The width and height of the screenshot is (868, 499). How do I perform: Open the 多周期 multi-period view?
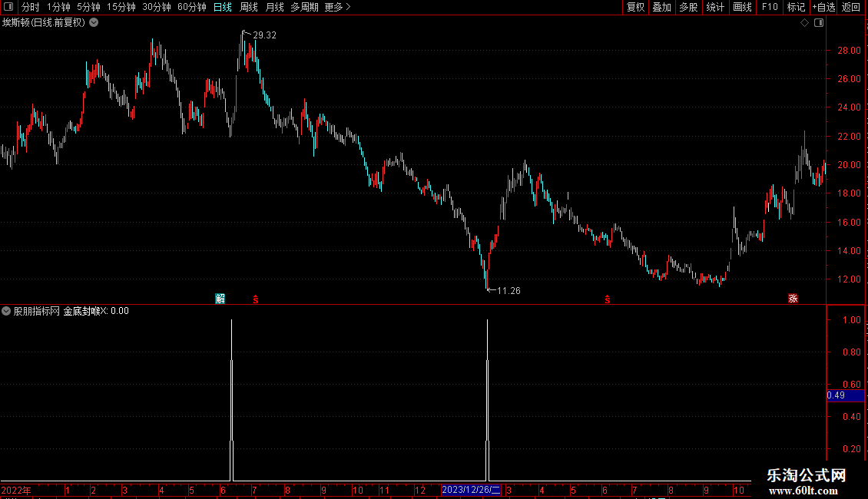click(x=304, y=7)
